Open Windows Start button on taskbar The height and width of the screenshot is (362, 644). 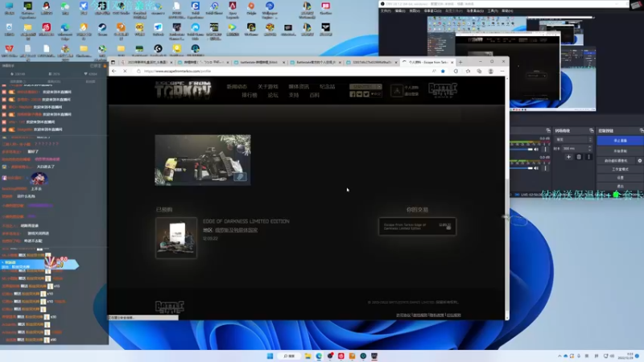point(270,356)
